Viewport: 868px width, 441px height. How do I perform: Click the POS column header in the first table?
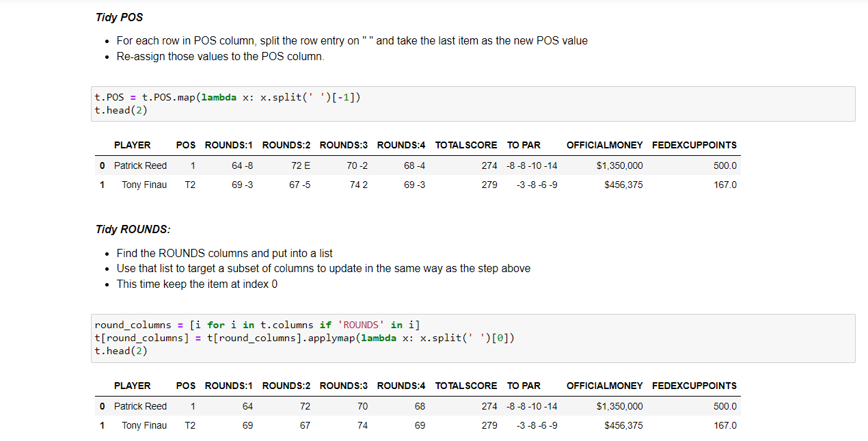185,145
